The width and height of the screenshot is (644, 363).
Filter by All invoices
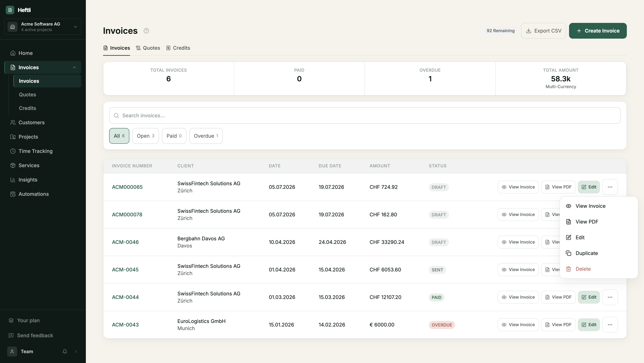(x=119, y=136)
